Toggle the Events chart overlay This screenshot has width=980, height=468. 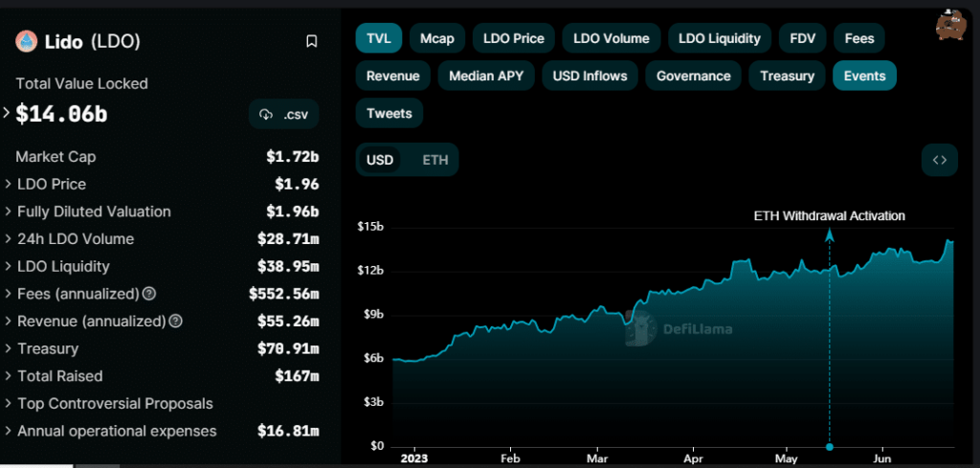863,76
